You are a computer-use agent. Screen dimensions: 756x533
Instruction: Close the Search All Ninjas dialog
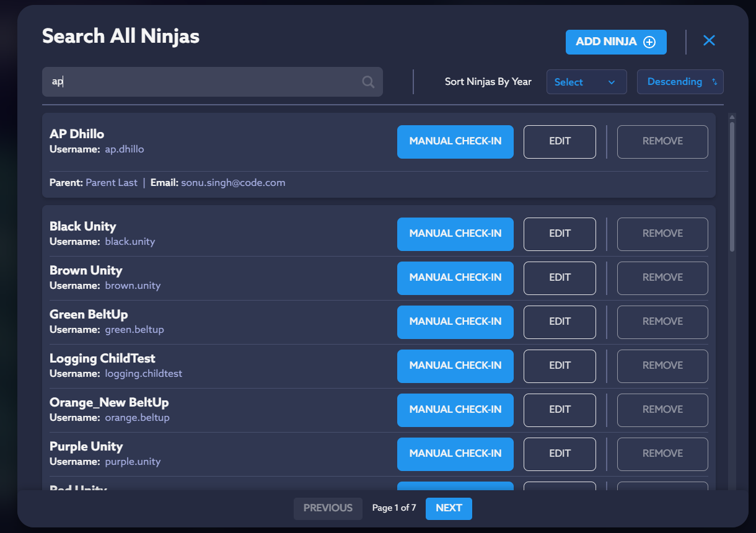[x=709, y=41]
